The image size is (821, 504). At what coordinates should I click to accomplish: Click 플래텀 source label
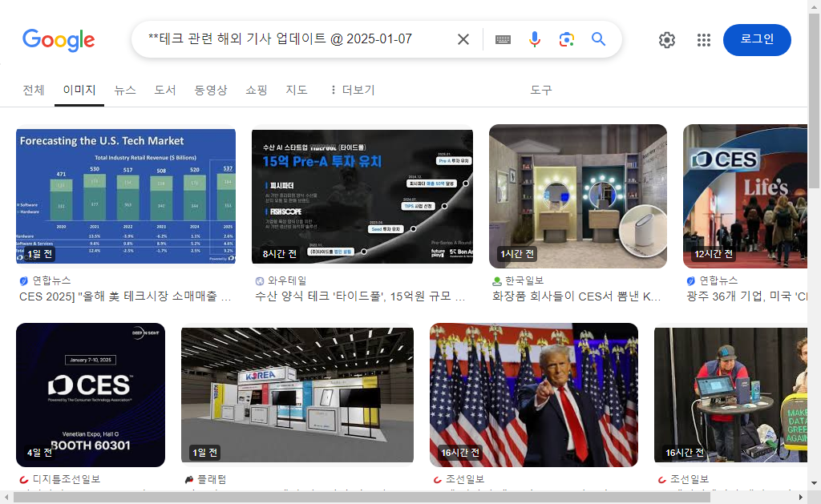click(212, 479)
